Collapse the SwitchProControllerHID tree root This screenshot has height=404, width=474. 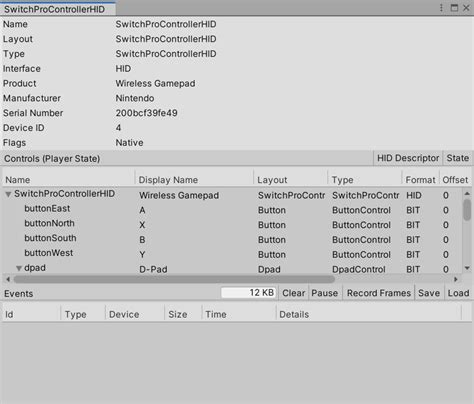8,194
